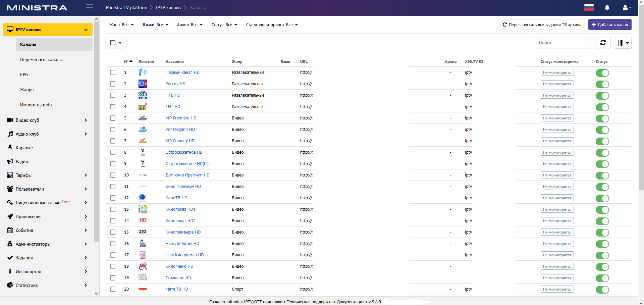
Task: Click the Радио megaphone icon
Action: (x=10, y=161)
